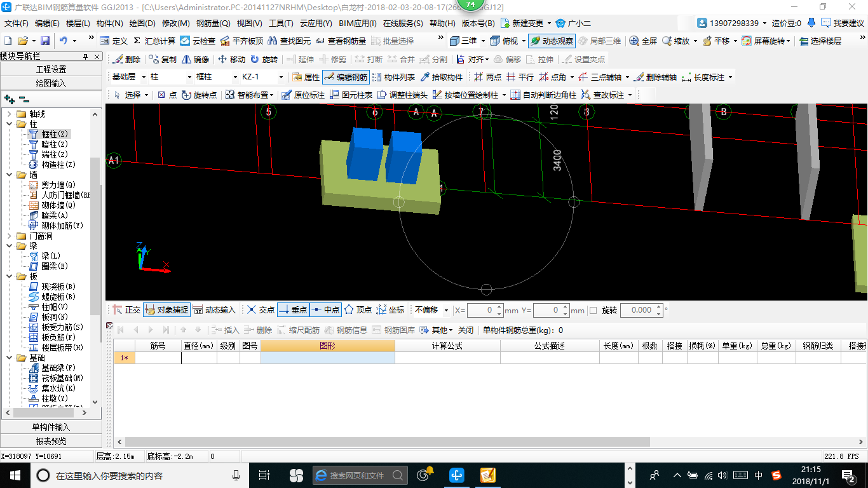Toggle 顶点 vertex snap
868x488 pixels.
point(358,310)
